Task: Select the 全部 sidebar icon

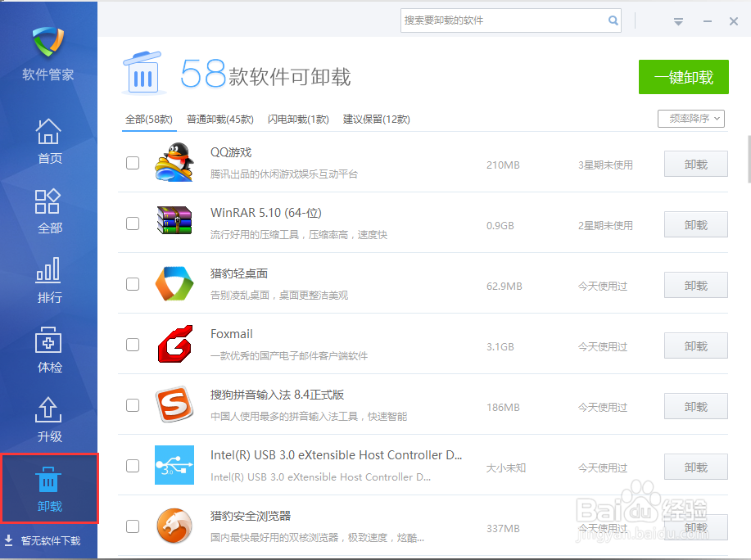Action: (48, 211)
